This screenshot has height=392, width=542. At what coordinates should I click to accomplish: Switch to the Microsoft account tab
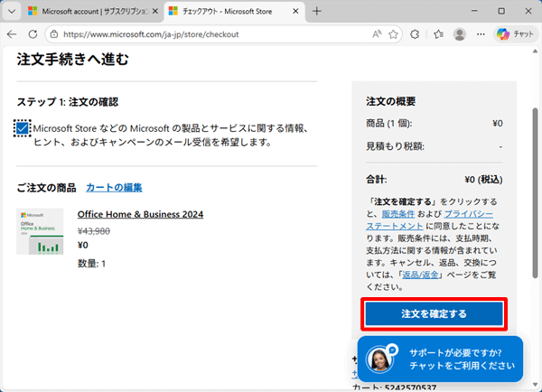pos(86,12)
